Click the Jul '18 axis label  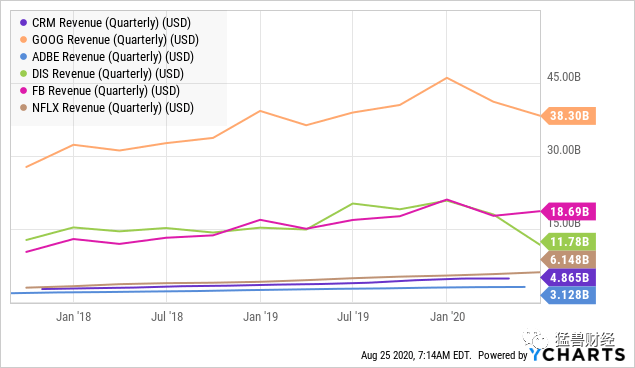pyautogui.click(x=167, y=316)
